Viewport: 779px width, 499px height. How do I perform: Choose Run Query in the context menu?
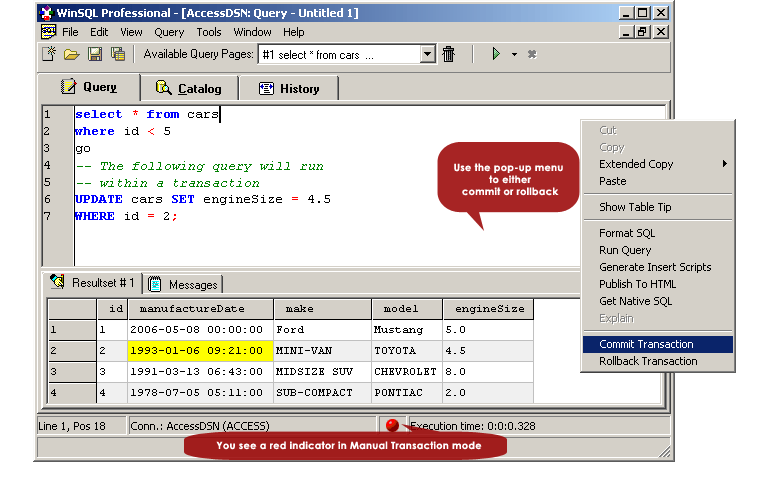click(658, 250)
